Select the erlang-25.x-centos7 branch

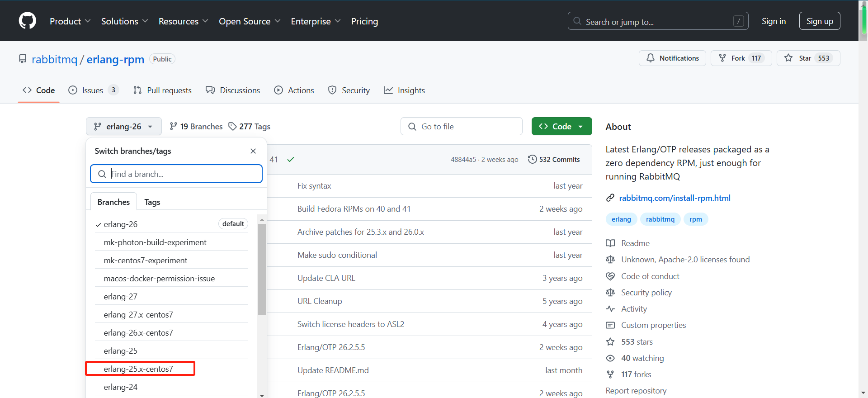(x=138, y=369)
